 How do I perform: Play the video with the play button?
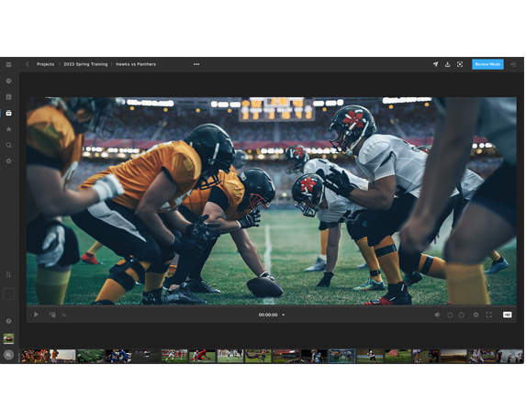[36, 315]
